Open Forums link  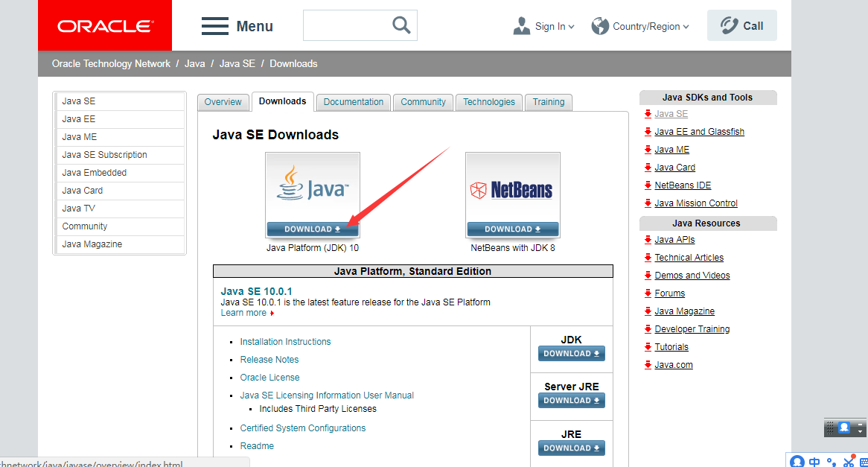(x=669, y=293)
